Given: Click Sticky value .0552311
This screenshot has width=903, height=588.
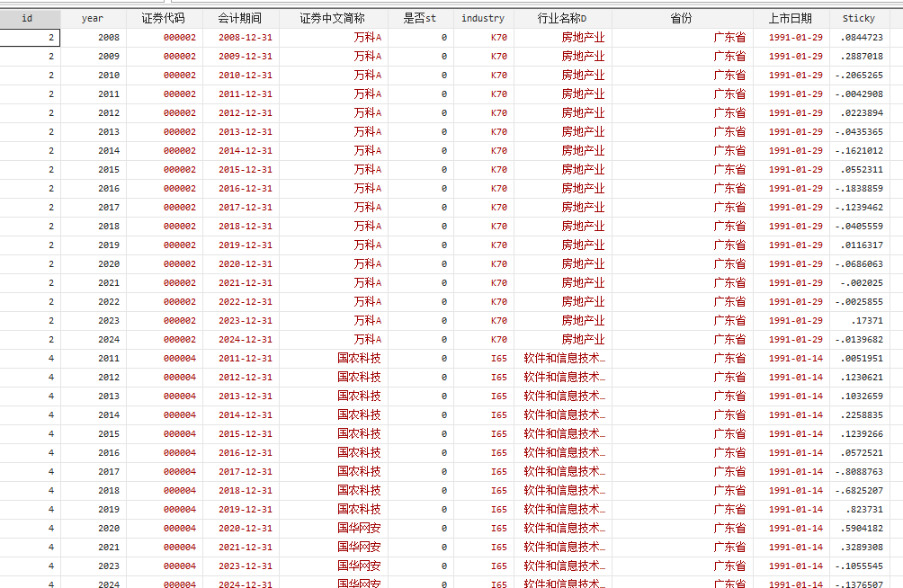Looking at the screenshot, I should 862,170.
